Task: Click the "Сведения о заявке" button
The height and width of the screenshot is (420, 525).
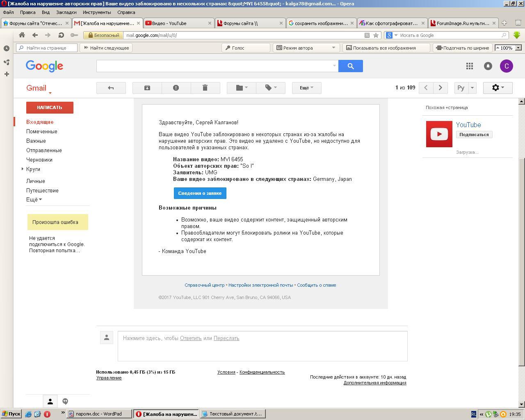Action: pyautogui.click(x=200, y=193)
